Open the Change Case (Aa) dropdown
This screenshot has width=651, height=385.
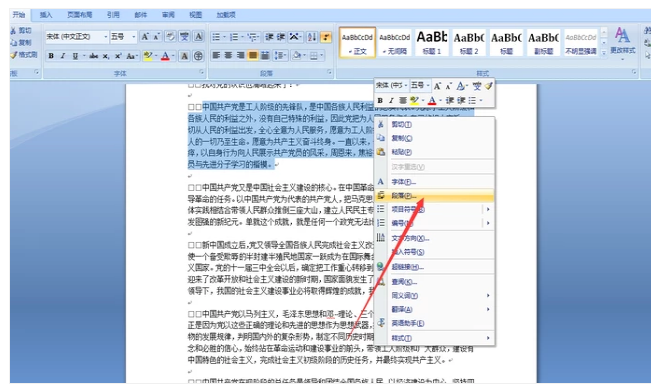132,56
